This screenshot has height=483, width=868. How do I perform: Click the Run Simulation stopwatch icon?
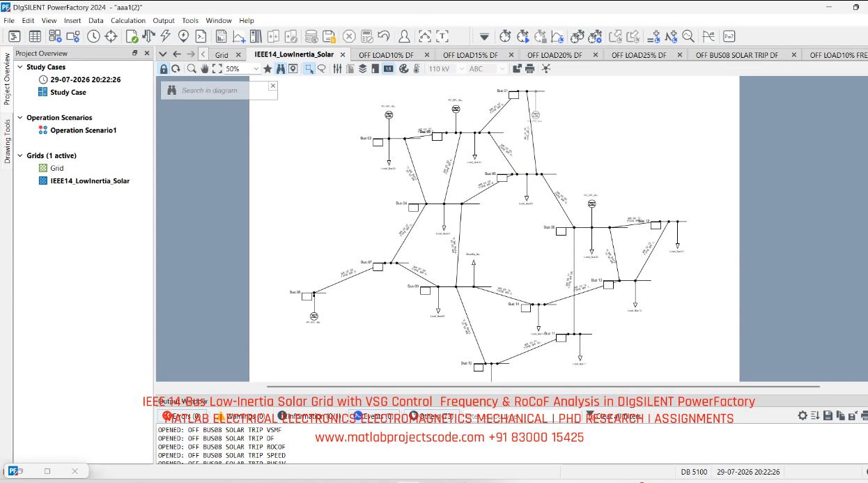point(522,36)
